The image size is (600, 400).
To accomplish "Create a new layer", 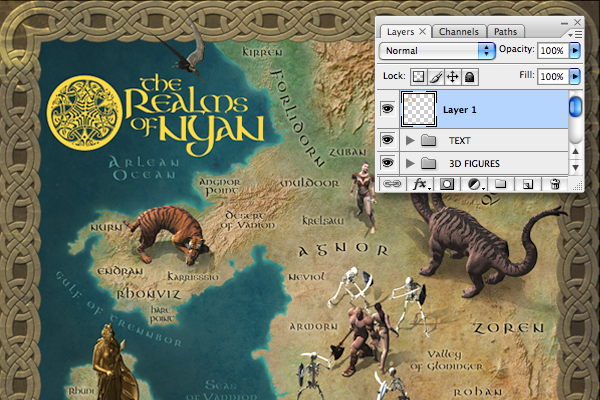I will click(x=528, y=184).
